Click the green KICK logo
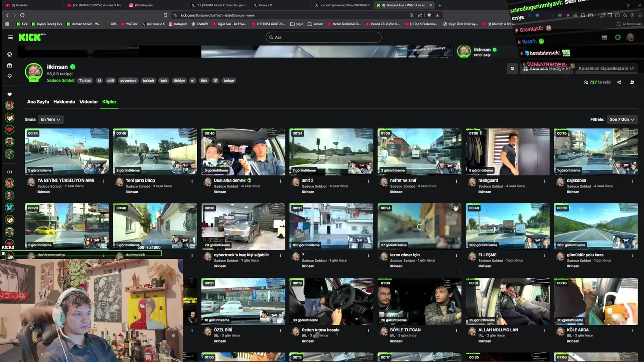This screenshot has height=362, width=644. pyautogui.click(x=32, y=37)
